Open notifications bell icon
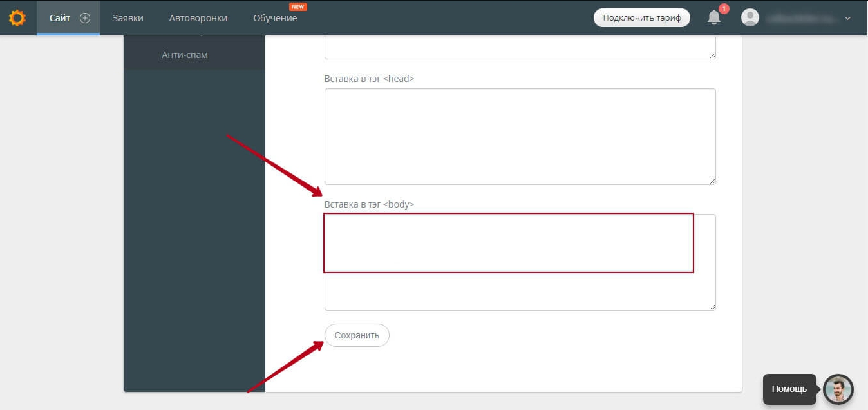This screenshot has height=410, width=868. click(714, 18)
